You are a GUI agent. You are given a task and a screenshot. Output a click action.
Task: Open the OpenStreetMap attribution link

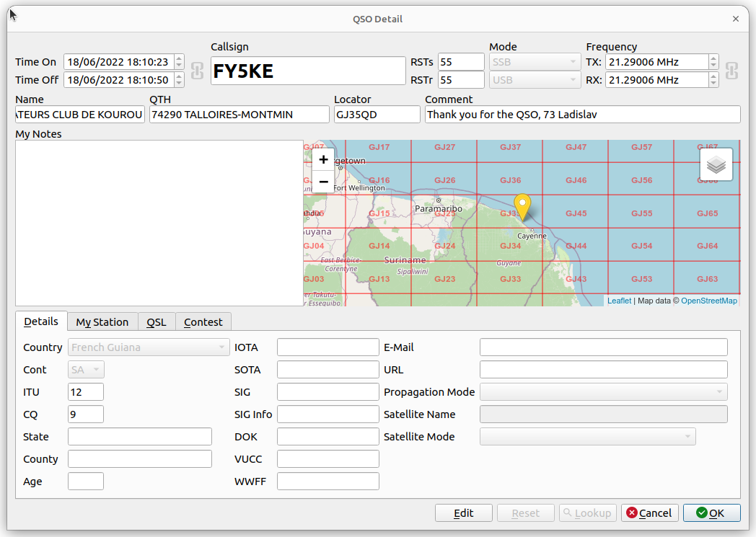[x=708, y=301]
